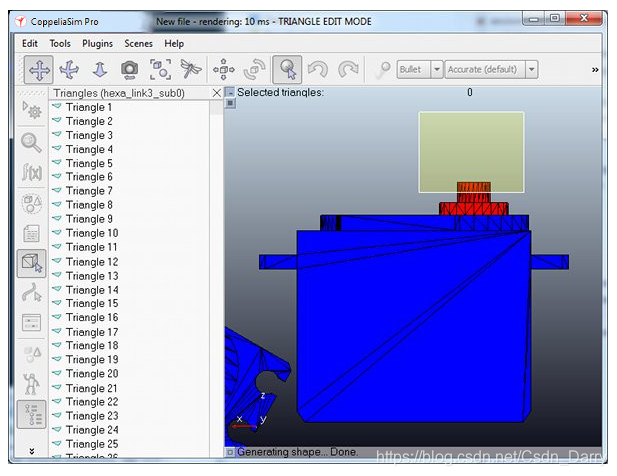Toggle the path edit mode icon
The height and width of the screenshot is (476, 617).
tap(31, 293)
